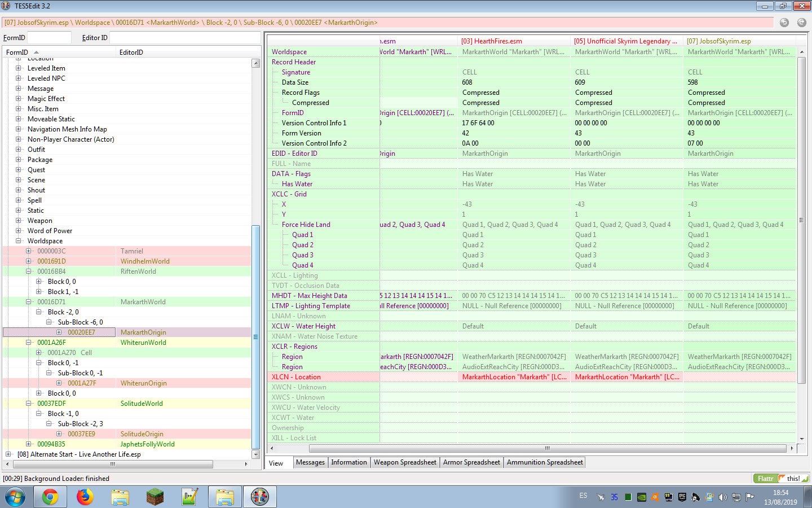Click the XCLC - Grid row label

point(289,194)
